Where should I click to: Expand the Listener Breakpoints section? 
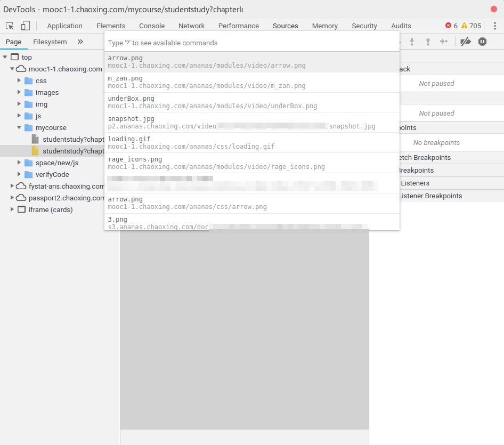coord(452,196)
